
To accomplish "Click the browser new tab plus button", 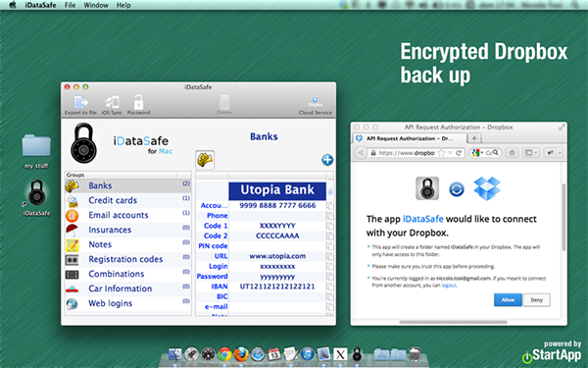I will pyautogui.click(x=474, y=138).
